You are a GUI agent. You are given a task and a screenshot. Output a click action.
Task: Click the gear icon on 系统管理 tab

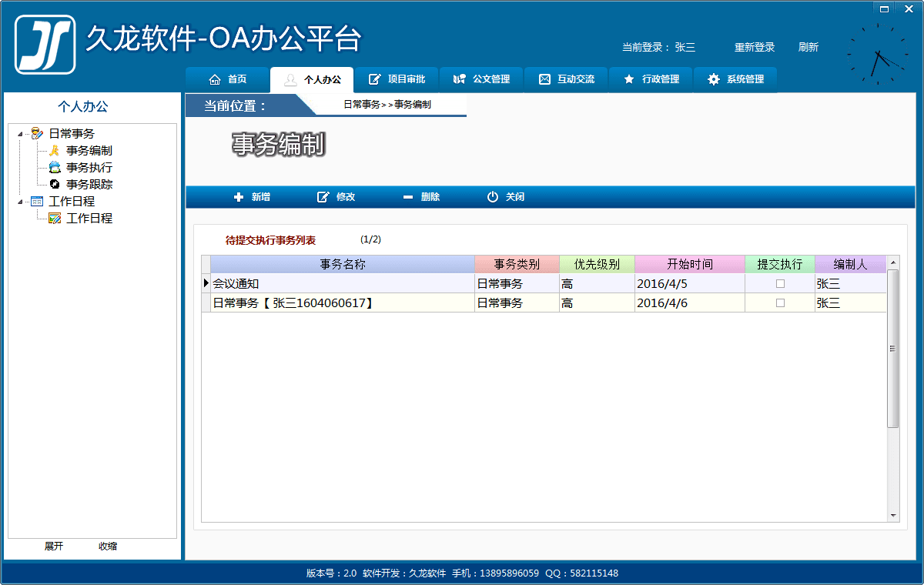point(714,79)
